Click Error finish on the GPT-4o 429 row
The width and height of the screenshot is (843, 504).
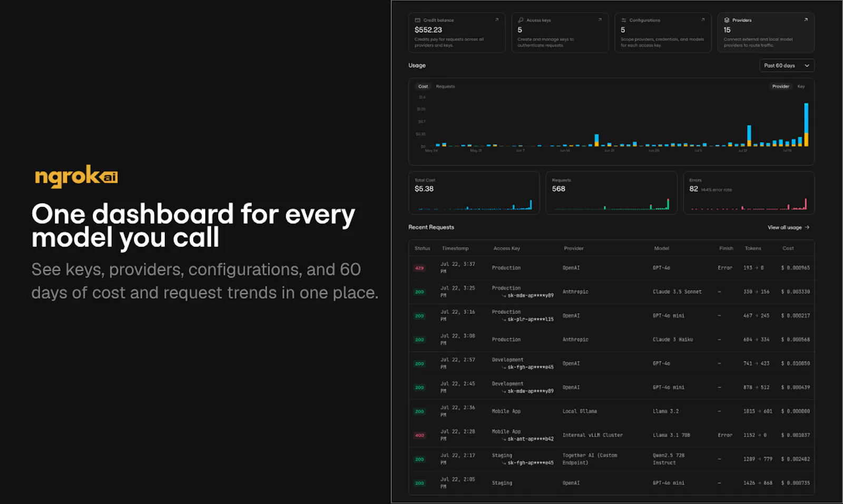[x=725, y=268]
